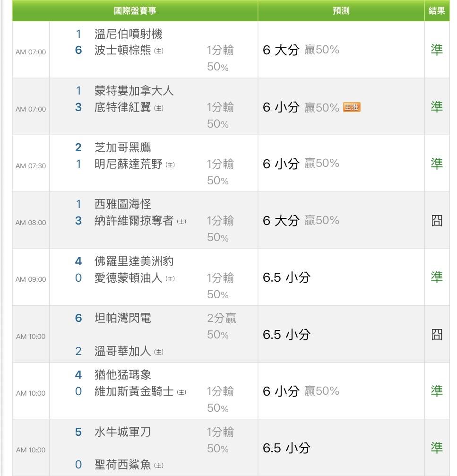Viewport: 457px width, 476px height.
Task: Click the 6.5 小分 prediction for 愛德蒙頓油人
Action: [x=286, y=277]
